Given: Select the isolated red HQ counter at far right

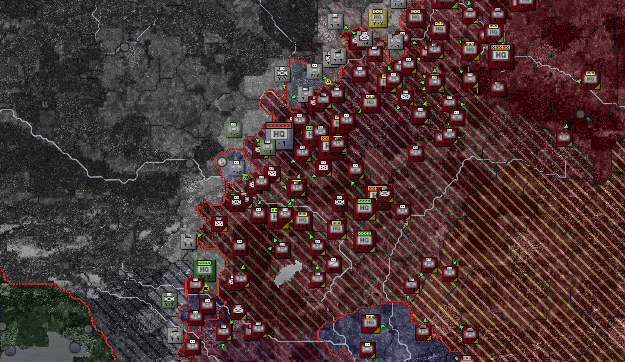Looking at the screenshot, I should pos(590,80).
